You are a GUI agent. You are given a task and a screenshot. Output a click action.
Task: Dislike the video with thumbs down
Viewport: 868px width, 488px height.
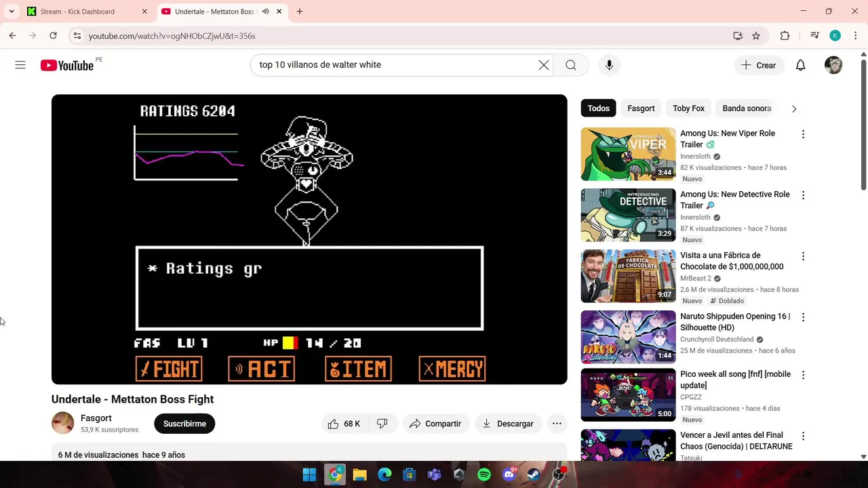(x=382, y=424)
